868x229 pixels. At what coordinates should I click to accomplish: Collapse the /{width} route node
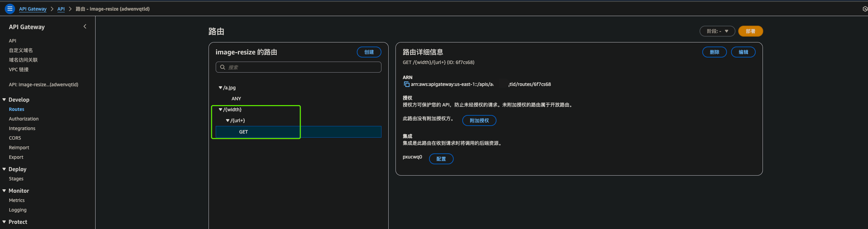click(220, 110)
